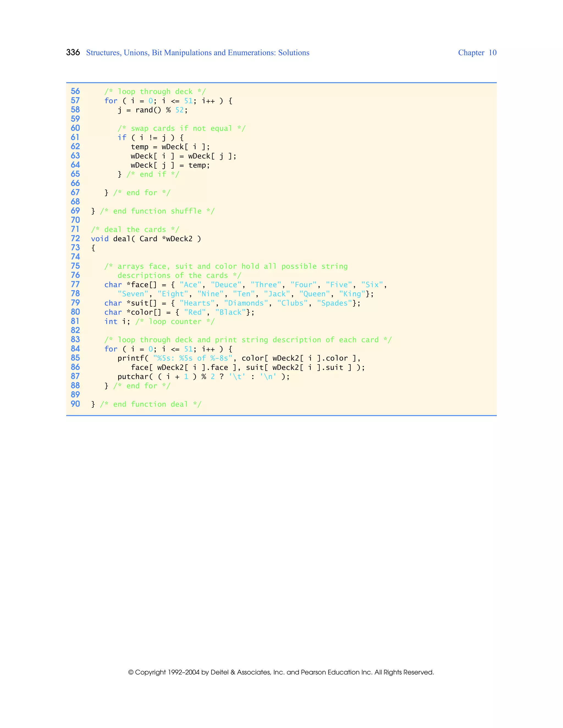Image resolution: width=563 pixels, height=728 pixels.
Task: Click the rand() call on line 58
Action: 148,110
